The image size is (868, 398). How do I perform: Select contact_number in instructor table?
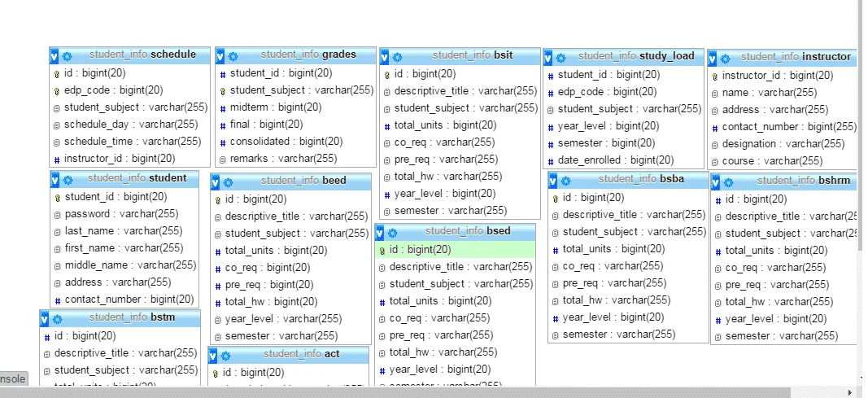783,127
